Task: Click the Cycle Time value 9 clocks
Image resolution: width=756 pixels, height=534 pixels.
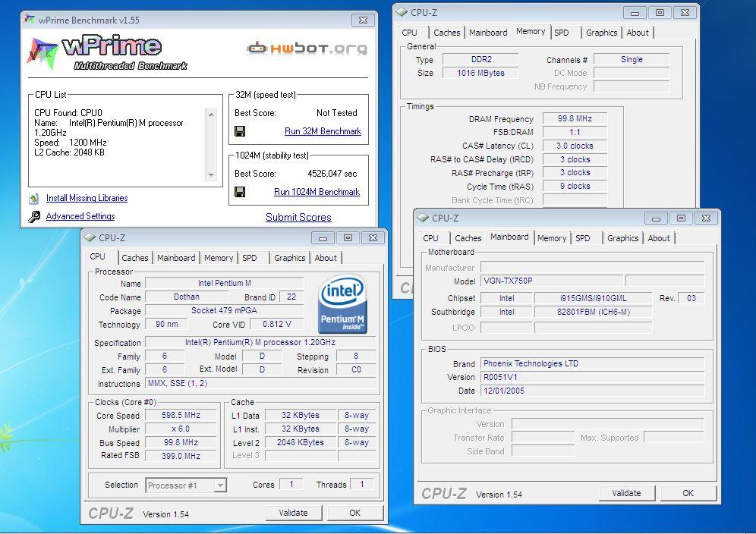Action: 575,186
